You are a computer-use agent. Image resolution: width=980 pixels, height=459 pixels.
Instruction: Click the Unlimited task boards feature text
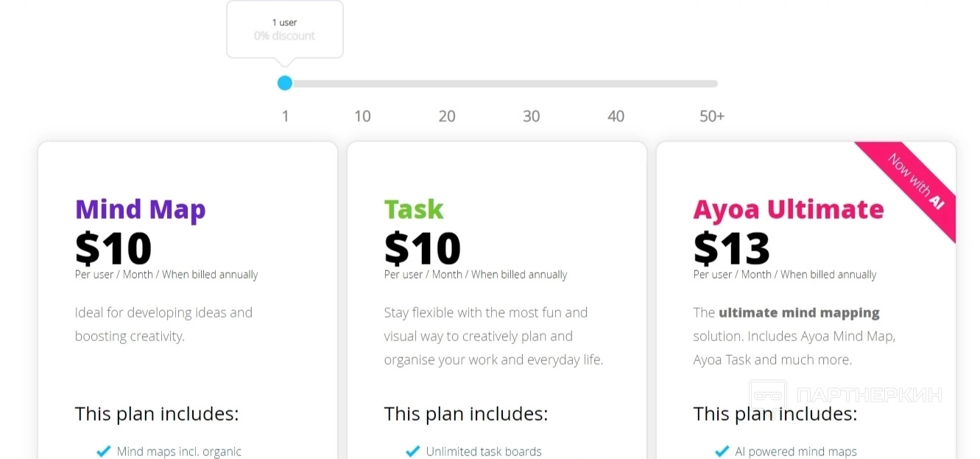[483, 451]
